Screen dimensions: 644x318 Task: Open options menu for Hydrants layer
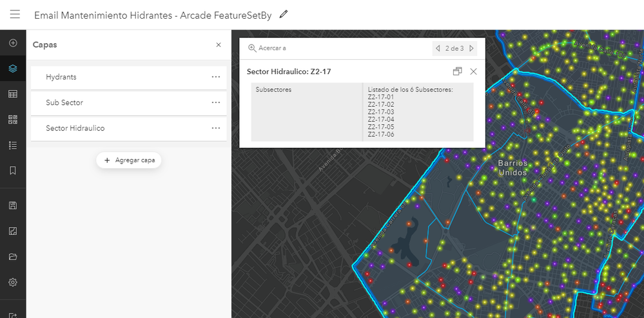point(215,77)
